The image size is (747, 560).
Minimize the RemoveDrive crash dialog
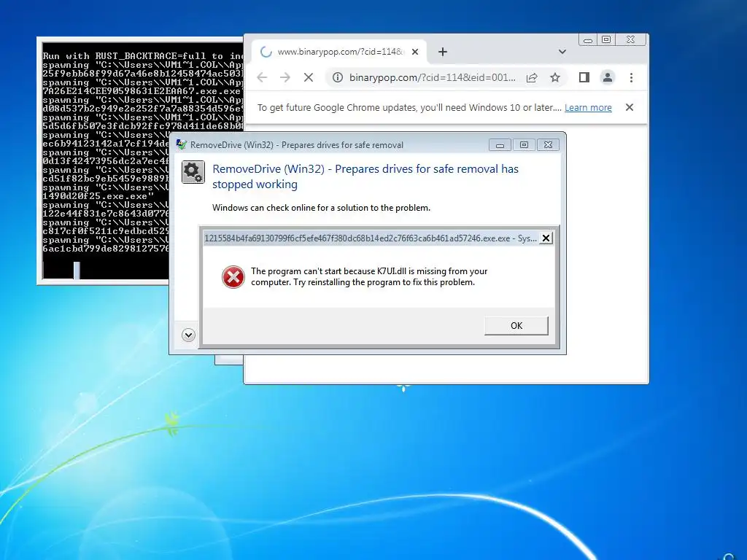pyautogui.click(x=500, y=145)
